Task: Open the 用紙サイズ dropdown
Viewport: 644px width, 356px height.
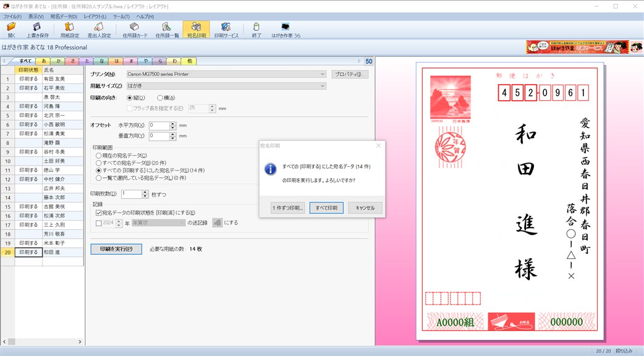Action: point(226,86)
